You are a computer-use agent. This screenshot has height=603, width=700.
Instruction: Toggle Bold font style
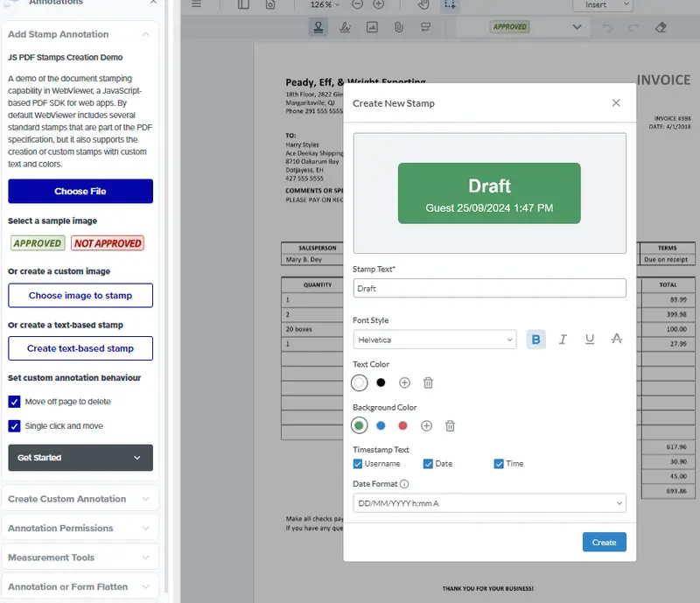[536, 340]
